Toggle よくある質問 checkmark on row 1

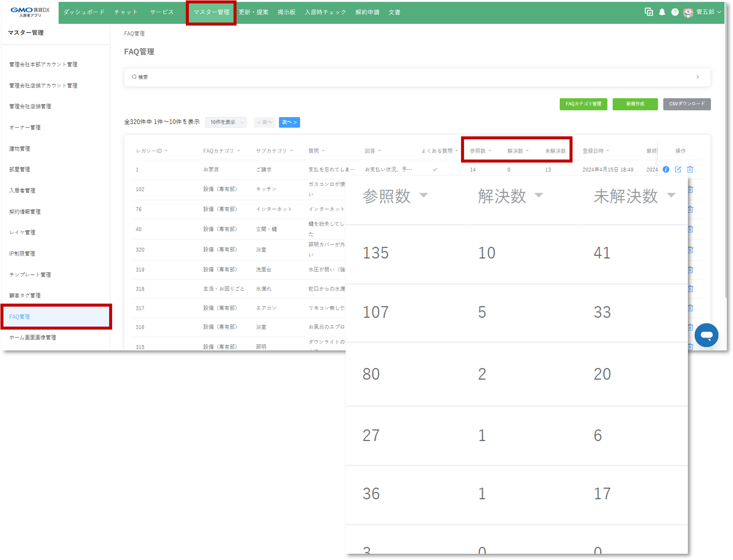coord(435,169)
